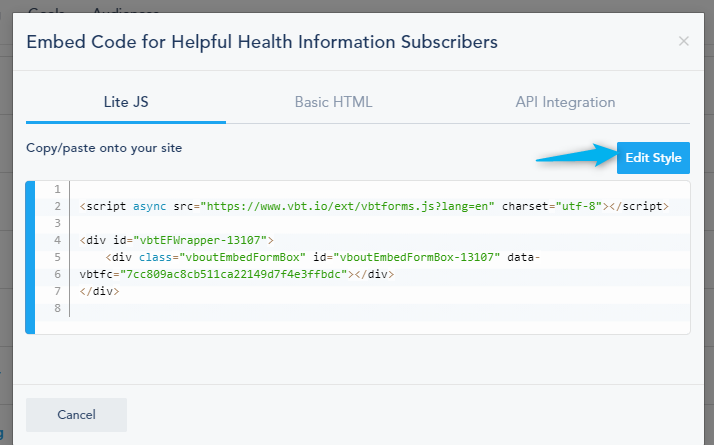
Task: Click the blue arrow pointing at Edit Style
Action: [x=576, y=156]
